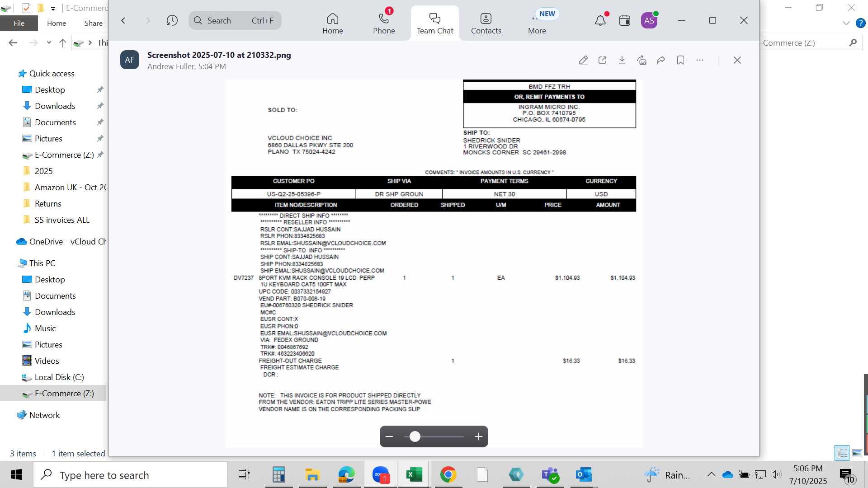Open Local Disk (C:)

[59, 377]
